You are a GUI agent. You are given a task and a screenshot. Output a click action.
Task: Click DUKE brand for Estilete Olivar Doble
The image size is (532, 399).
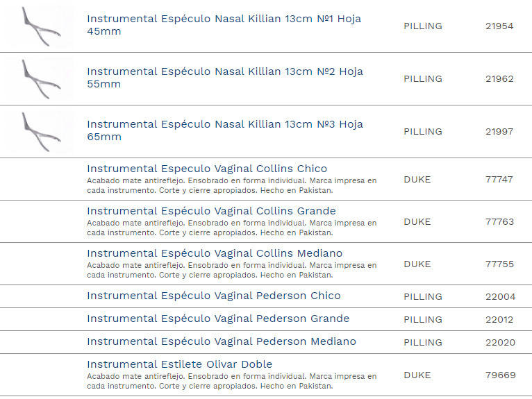(x=417, y=375)
